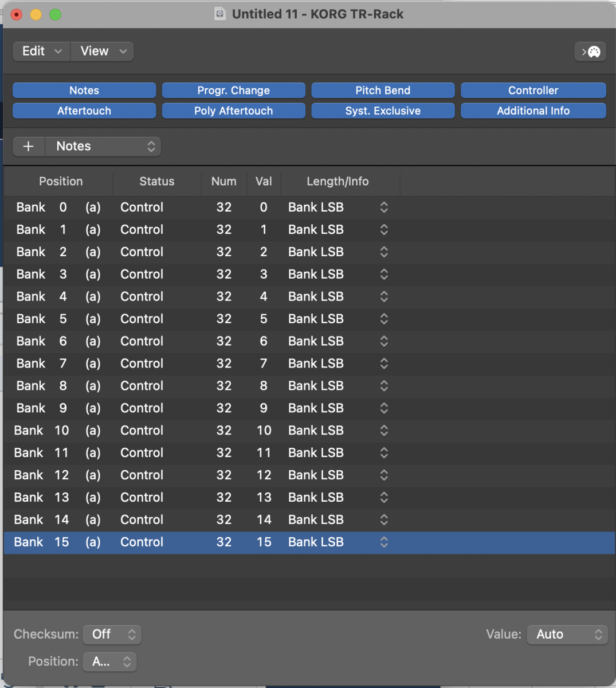The width and height of the screenshot is (616, 688).
Task: Click the Num column header
Action: 224,182
